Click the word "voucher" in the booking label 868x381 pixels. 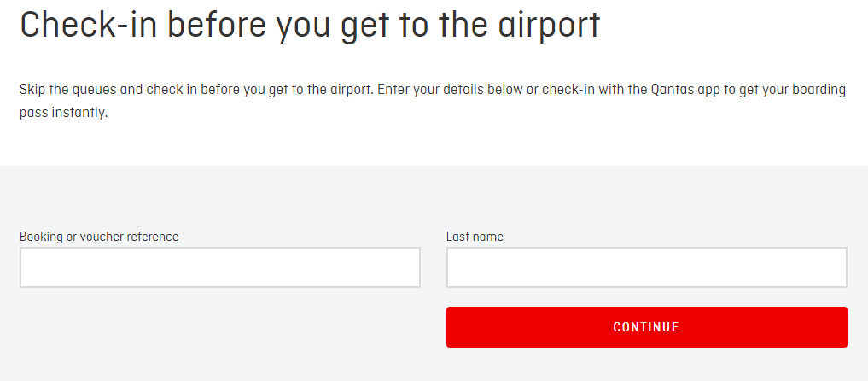tap(102, 237)
